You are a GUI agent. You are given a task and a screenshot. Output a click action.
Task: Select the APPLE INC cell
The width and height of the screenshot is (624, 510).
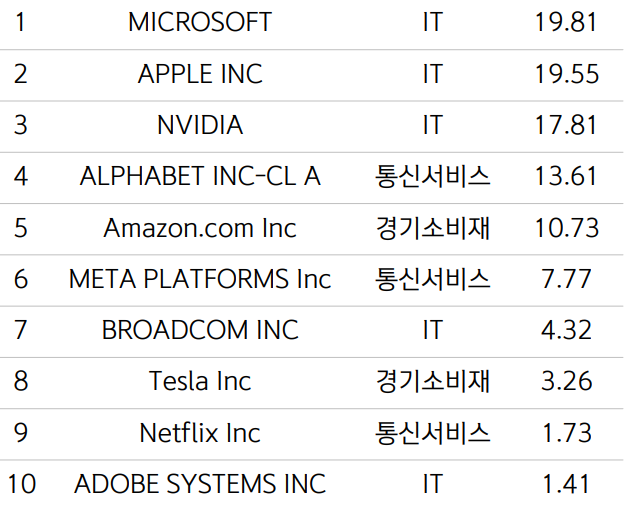point(200,74)
